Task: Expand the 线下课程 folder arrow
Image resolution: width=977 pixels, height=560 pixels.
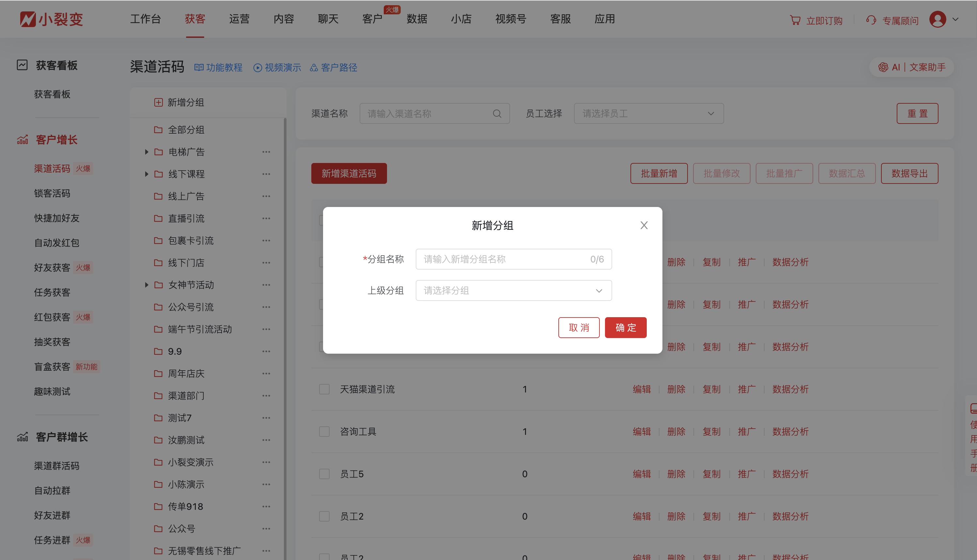Action: pyautogui.click(x=146, y=174)
